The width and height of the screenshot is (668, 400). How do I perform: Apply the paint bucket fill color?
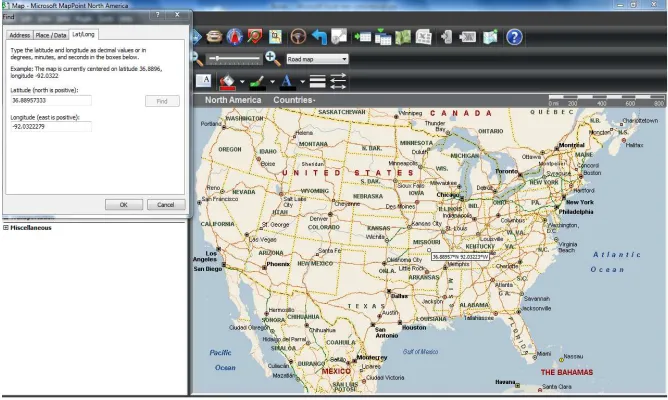pyautogui.click(x=227, y=81)
